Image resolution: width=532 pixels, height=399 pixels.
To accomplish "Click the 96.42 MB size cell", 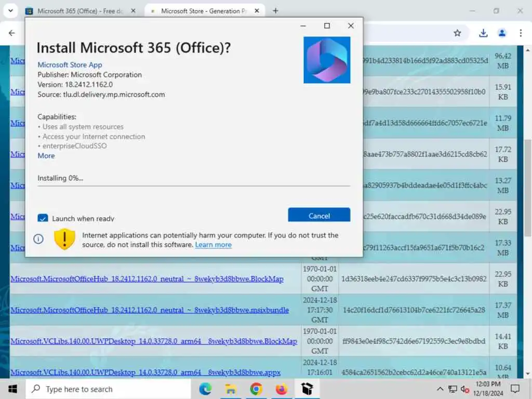I will (503, 60).
